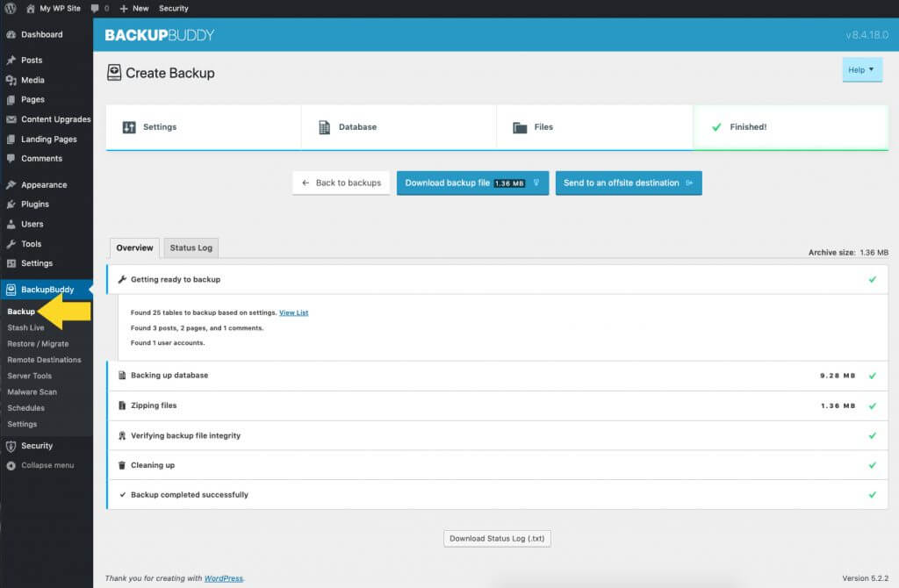Image resolution: width=899 pixels, height=588 pixels.
Task: Click the BackupBuddy logo in the header
Action: pyautogui.click(x=160, y=35)
